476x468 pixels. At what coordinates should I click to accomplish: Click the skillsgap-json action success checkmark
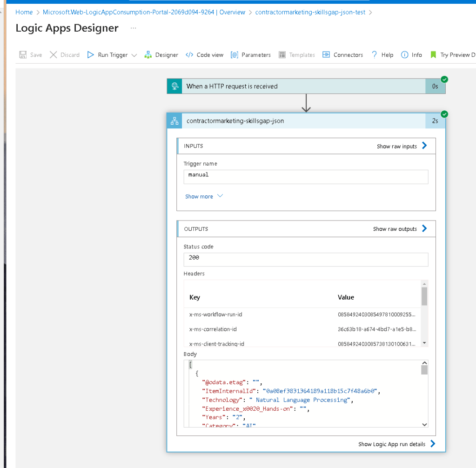444,114
